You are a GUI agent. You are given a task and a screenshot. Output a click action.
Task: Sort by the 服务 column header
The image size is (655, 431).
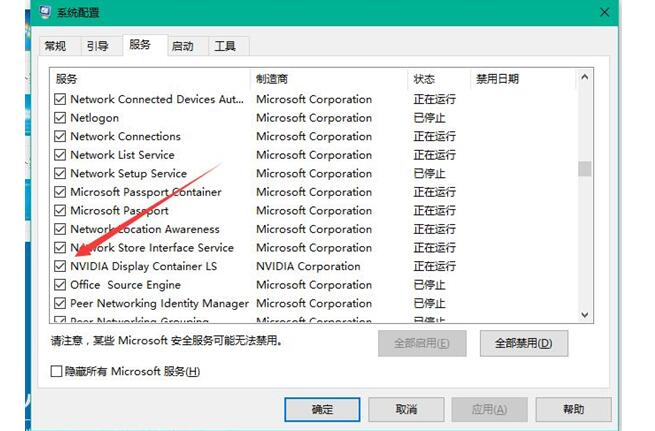tap(150, 79)
